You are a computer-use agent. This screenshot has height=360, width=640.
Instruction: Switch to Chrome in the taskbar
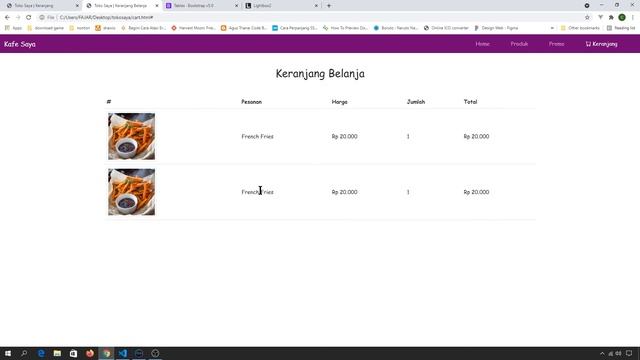point(107,353)
